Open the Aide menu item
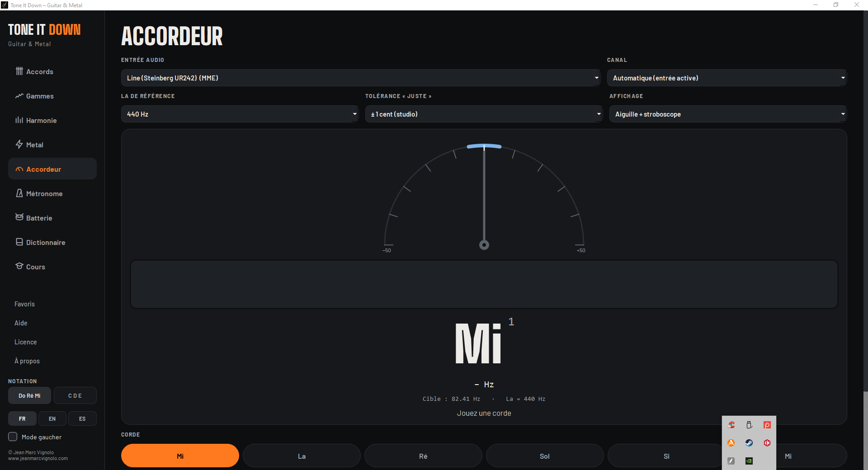Image resolution: width=868 pixels, height=470 pixels. 21,323
